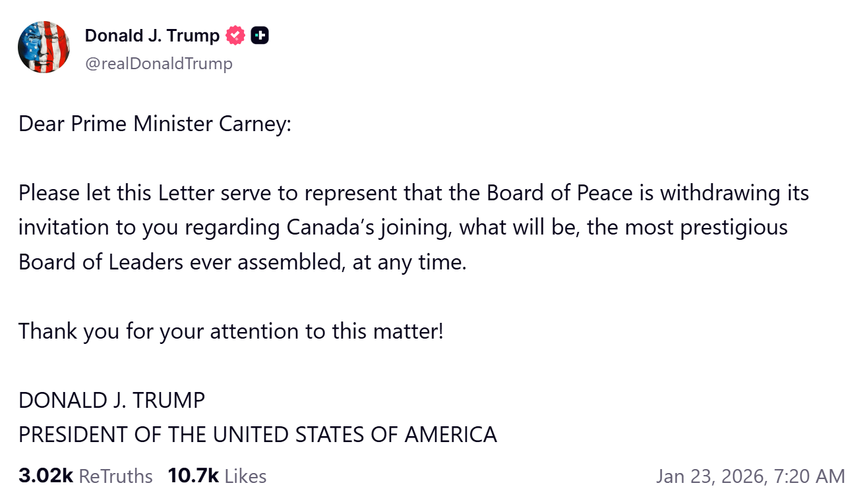Click the American flag face profile picture
865x504 pixels.
(x=44, y=47)
